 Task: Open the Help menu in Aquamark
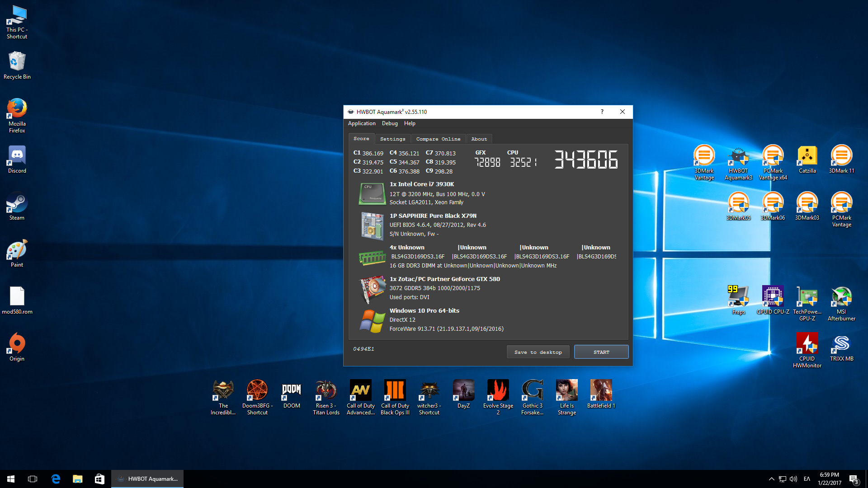pos(410,123)
